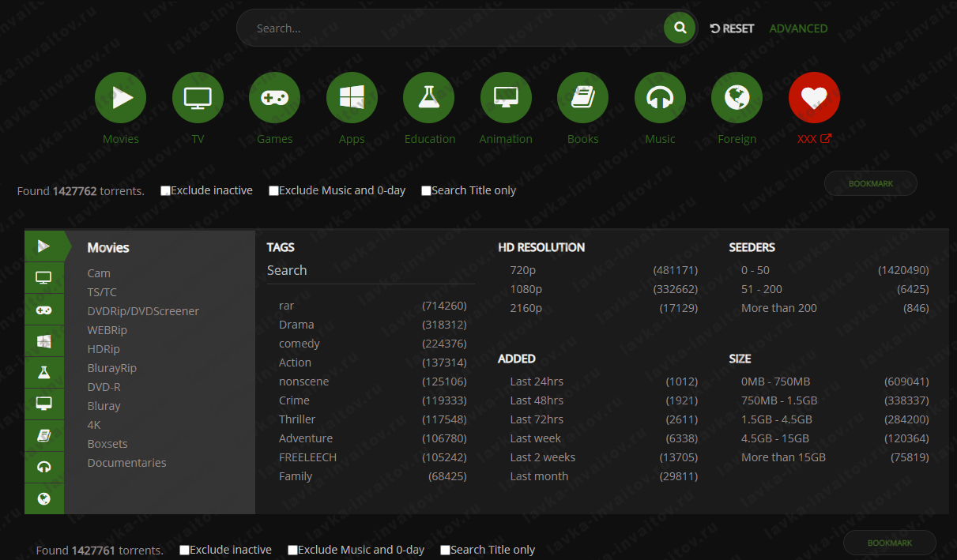This screenshot has width=957, height=560.
Task: Click the red heart XXX circle icon
Action: click(x=814, y=98)
